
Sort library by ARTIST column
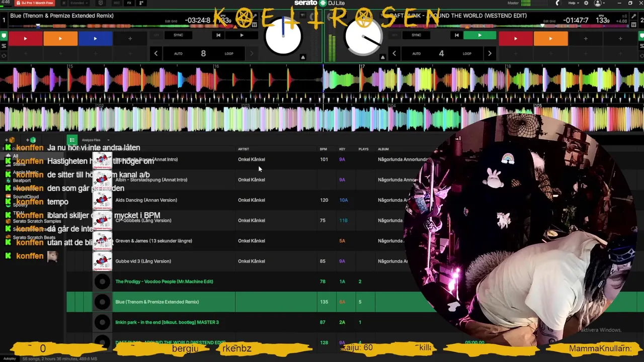pyautogui.click(x=244, y=149)
